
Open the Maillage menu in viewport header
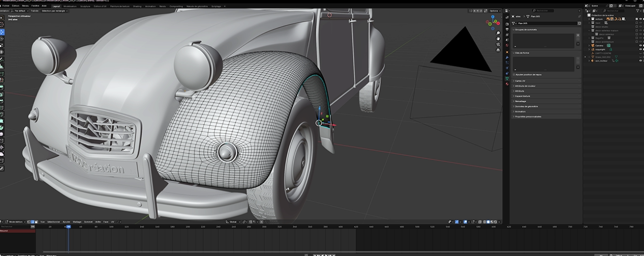(x=77, y=222)
